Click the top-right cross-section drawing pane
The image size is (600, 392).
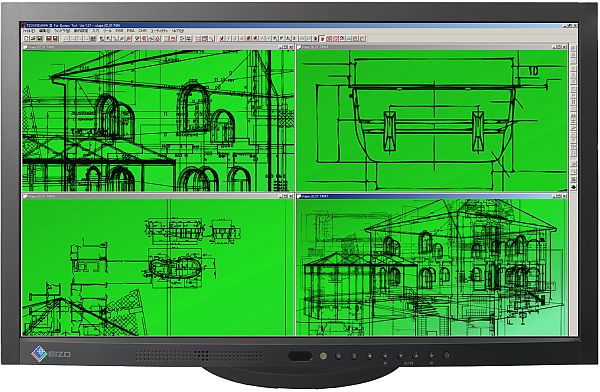coord(432,121)
